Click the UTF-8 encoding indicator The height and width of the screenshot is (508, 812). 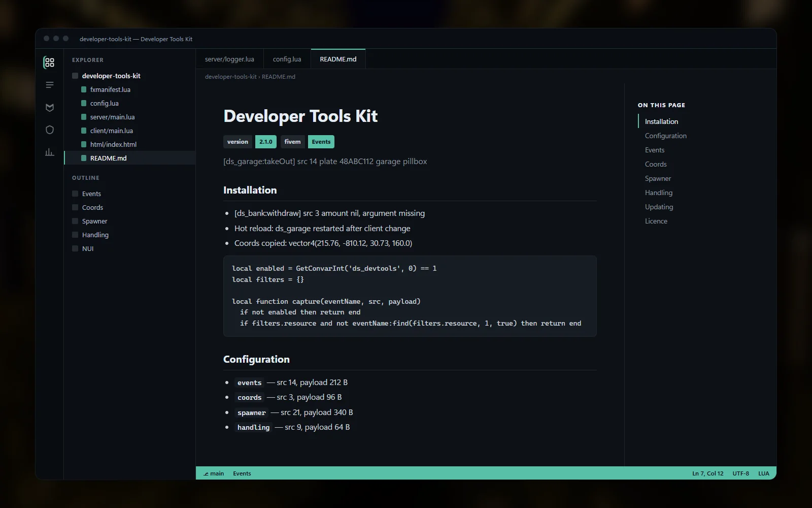(x=741, y=473)
